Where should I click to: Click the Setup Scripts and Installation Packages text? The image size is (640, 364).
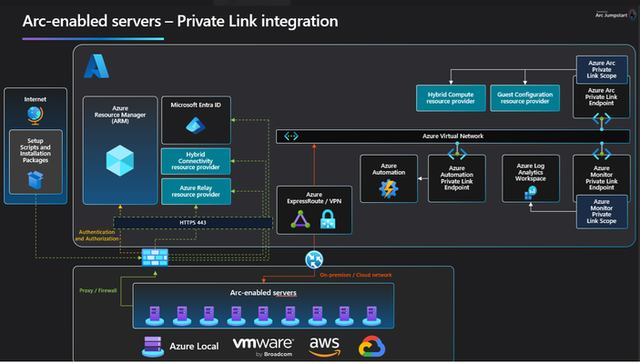tap(36, 150)
